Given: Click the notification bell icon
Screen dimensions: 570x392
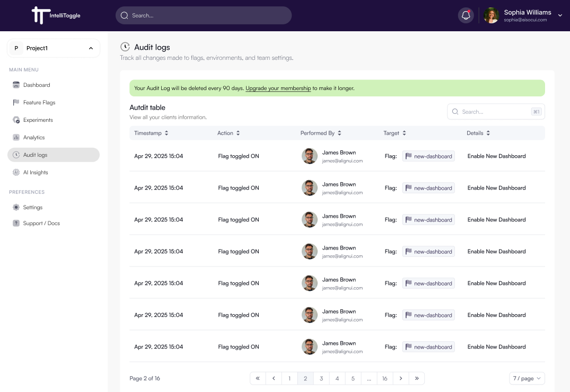Looking at the screenshot, I should tap(466, 15).
